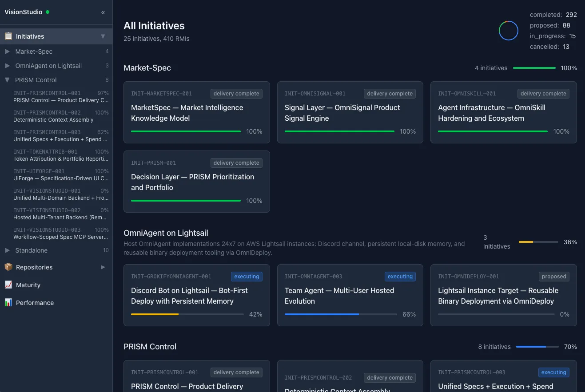The height and width of the screenshot is (392, 585).
Task: Open the Performance sidebar section
Action: [x=56, y=303]
